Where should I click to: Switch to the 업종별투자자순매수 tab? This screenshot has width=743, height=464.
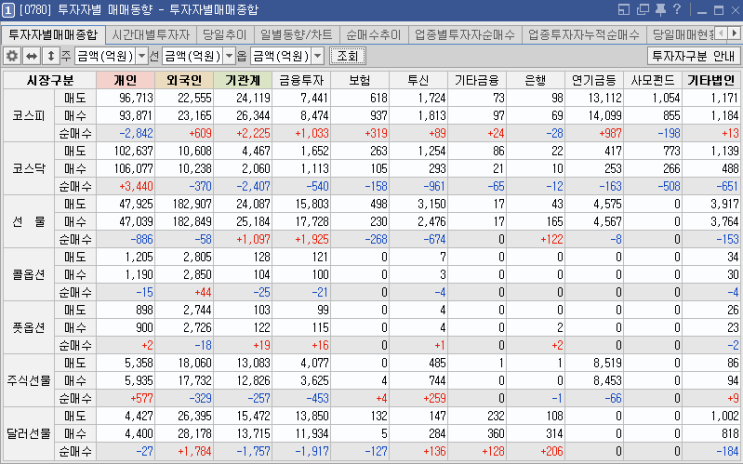(464, 35)
